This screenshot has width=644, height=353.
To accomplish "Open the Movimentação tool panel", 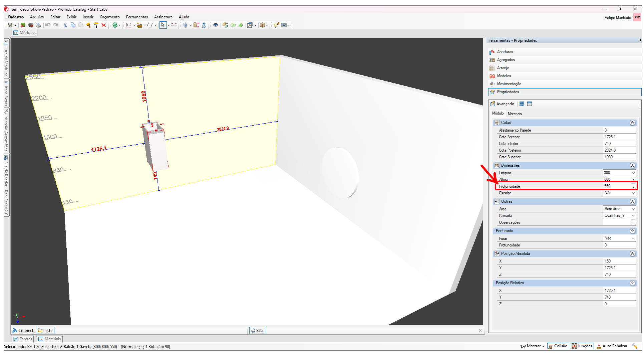I will 509,84.
